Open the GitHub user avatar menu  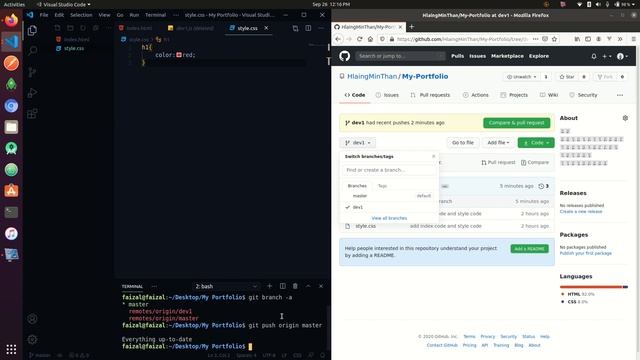tap(622, 56)
